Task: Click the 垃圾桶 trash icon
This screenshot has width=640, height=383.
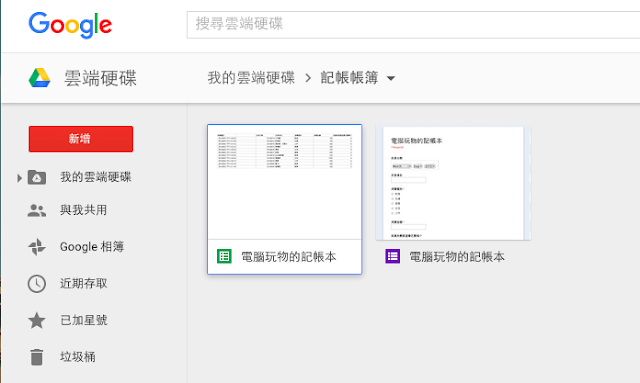Action: point(37,357)
